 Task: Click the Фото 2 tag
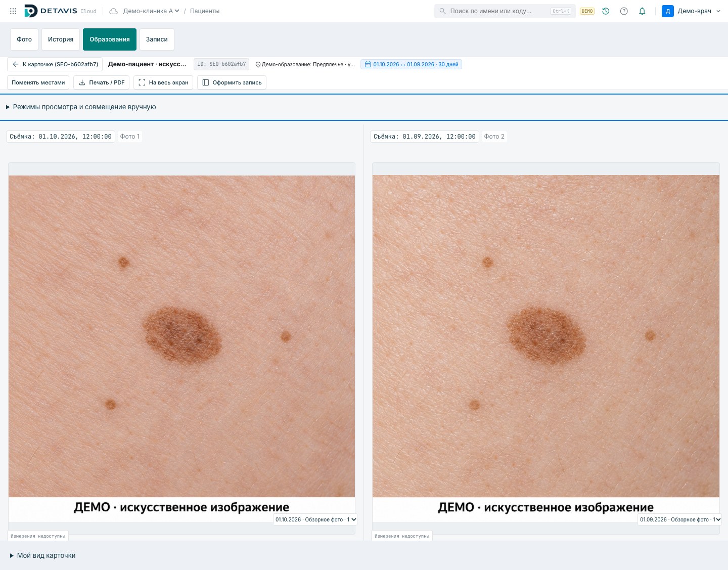[494, 137]
